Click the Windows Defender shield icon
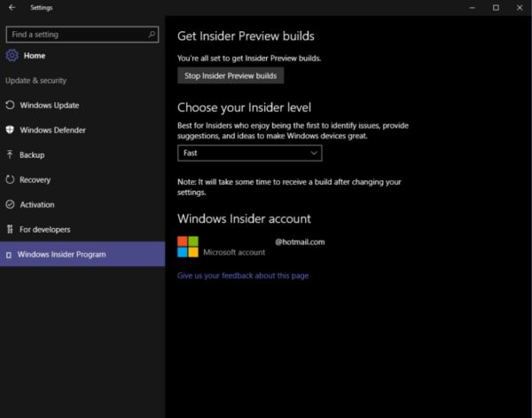The width and height of the screenshot is (532, 418). [x=11, y=130]
